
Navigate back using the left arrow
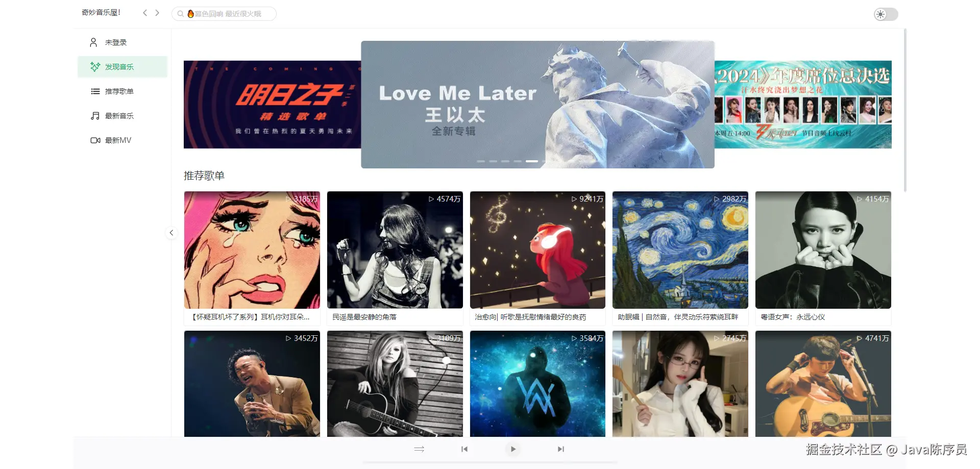[x=145, y=13]
